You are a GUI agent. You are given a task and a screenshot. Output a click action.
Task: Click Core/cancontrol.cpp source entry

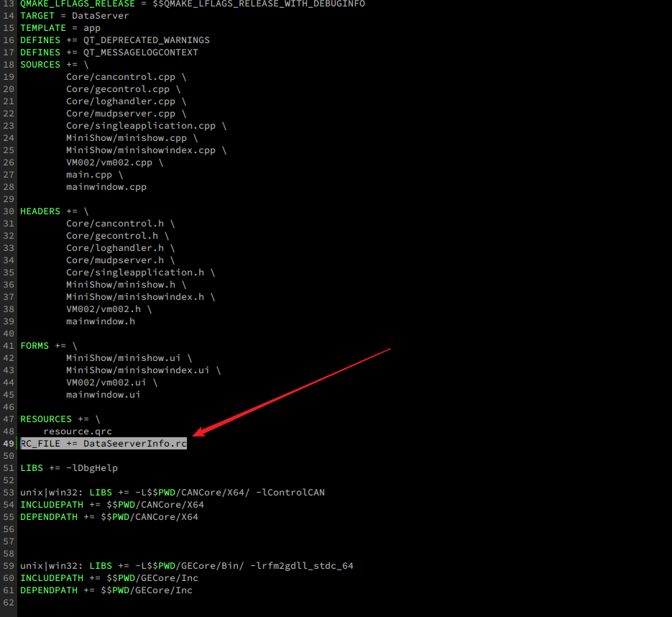(126, 77)
